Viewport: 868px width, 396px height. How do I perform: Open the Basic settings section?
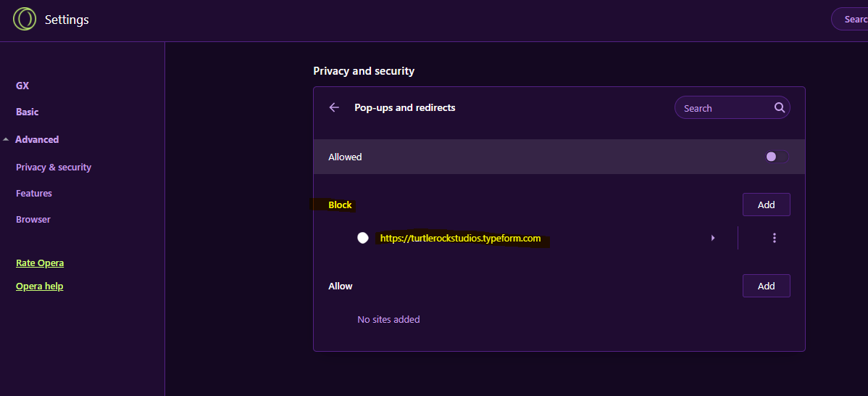pyautogui.click(x=28, y=112)
